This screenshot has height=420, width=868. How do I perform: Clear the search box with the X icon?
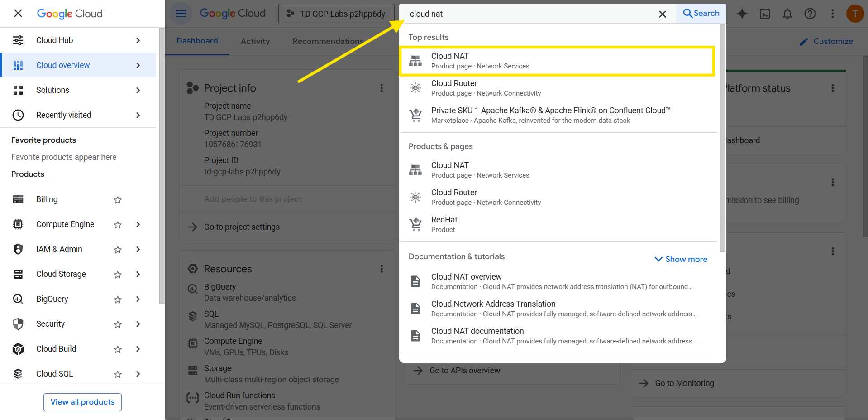coord(663,14)
